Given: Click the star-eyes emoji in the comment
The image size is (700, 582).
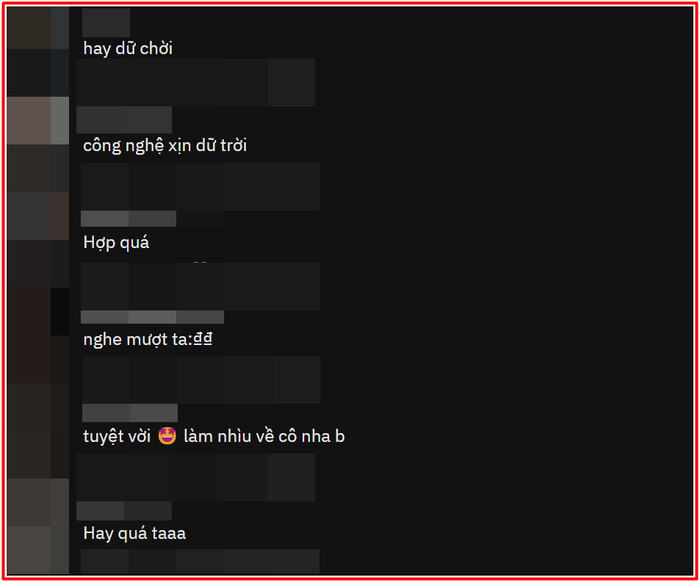Looking at the screenshot, I should point(167,436).
